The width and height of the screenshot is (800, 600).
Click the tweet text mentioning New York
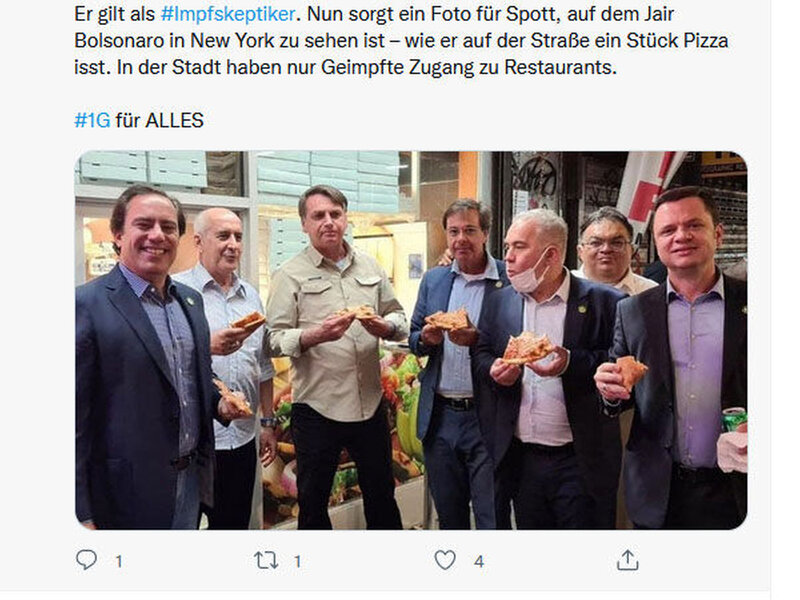[401, 40]
